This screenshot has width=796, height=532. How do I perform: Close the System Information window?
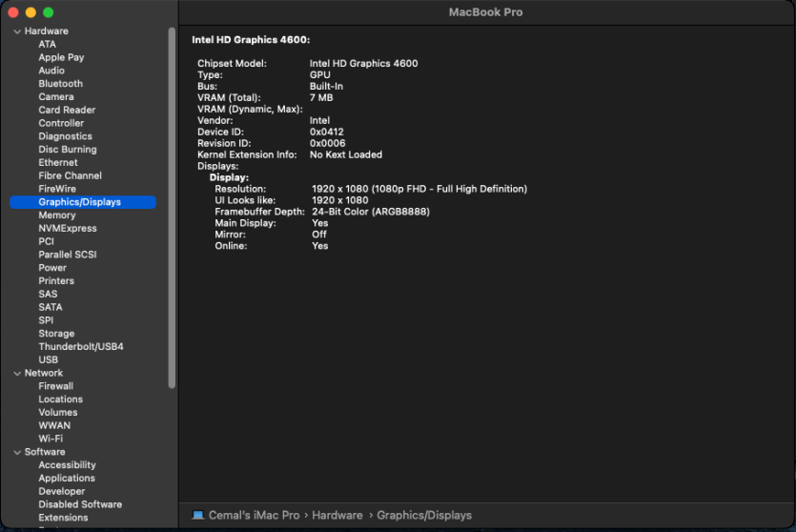point(13,12)
